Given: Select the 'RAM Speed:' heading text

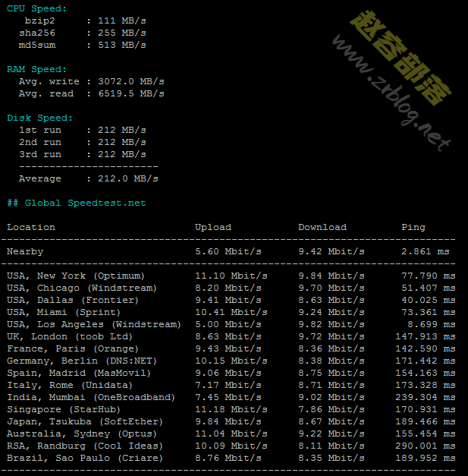Looking at the screenshot, I should pyautogui.click(x=36, y=69).
